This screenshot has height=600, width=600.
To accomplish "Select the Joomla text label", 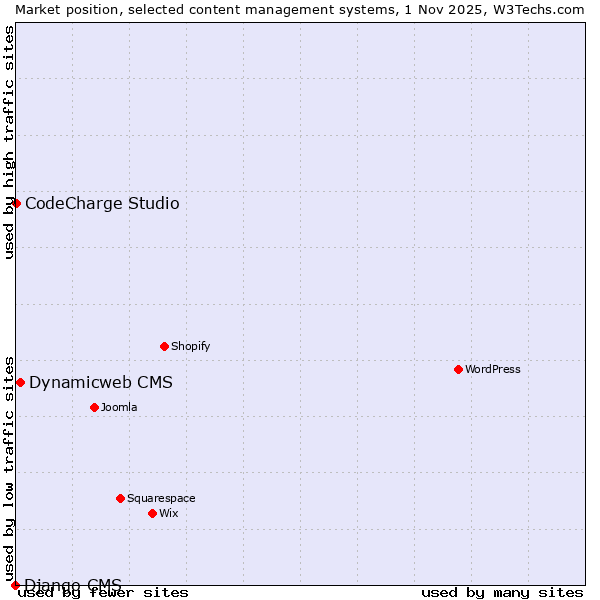I will click(119, 408).
